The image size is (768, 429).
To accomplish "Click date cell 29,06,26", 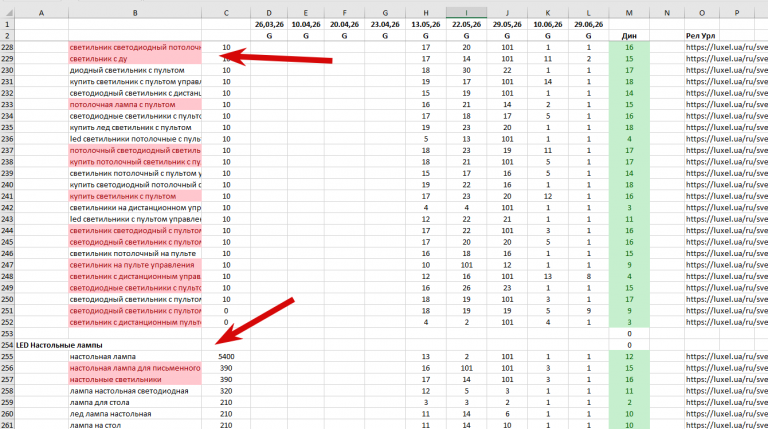I will tap(588, 24).
